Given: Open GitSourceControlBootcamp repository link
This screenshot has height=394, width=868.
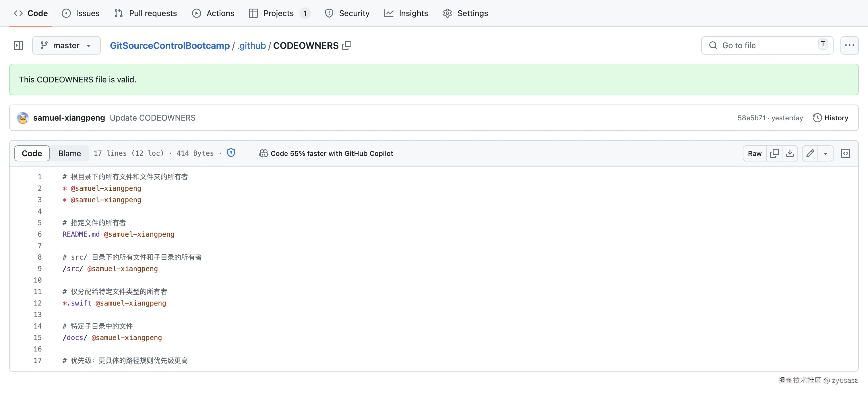Looking at the screenshot, I should [x=169, y=45].
